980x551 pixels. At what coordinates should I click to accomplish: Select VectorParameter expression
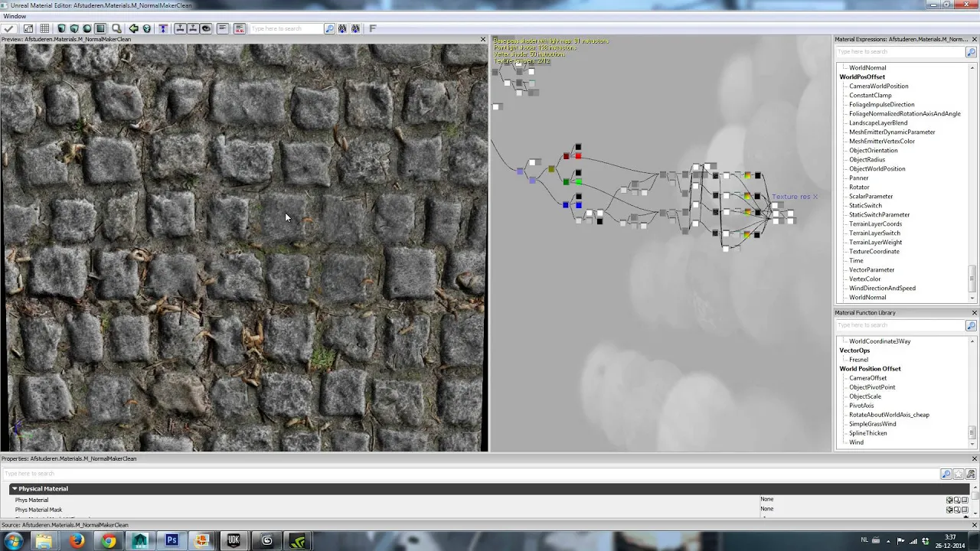872,269
